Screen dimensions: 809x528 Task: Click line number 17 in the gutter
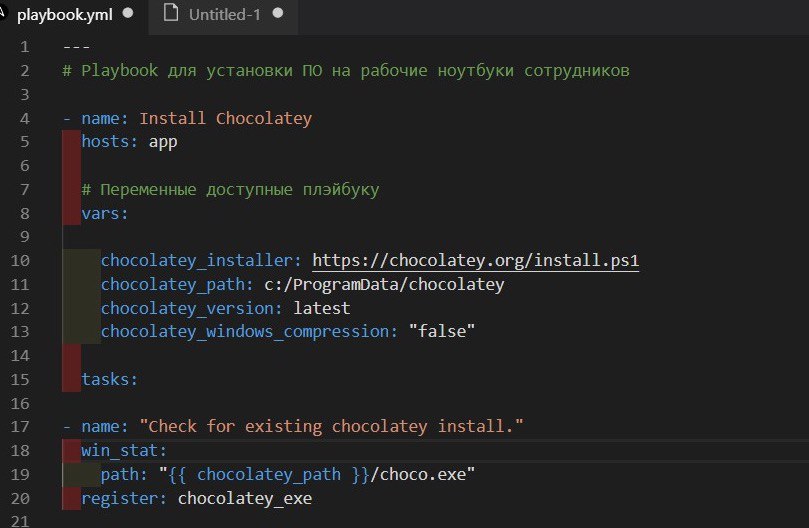point(21,426)
